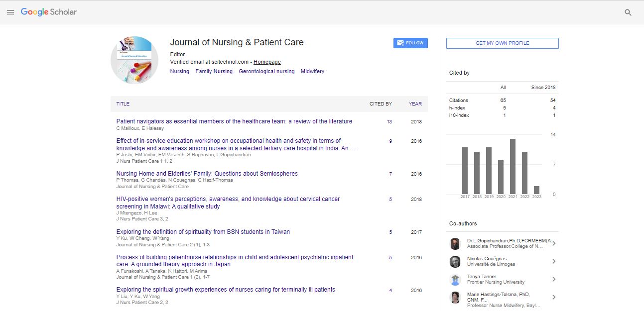This screenshot has width=644, height=311.
Task: Click Tanya Tanner's avatar icon
Action: pos(455,280)
